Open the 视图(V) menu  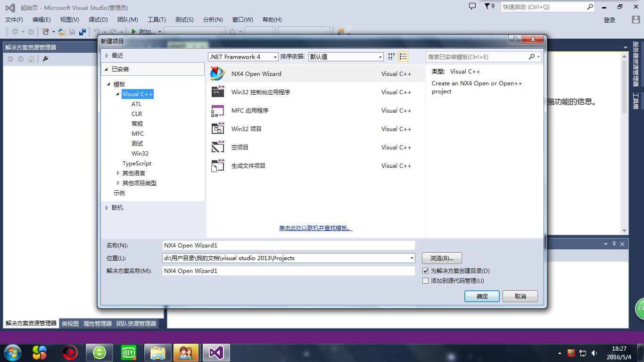[x=69, y=20]
